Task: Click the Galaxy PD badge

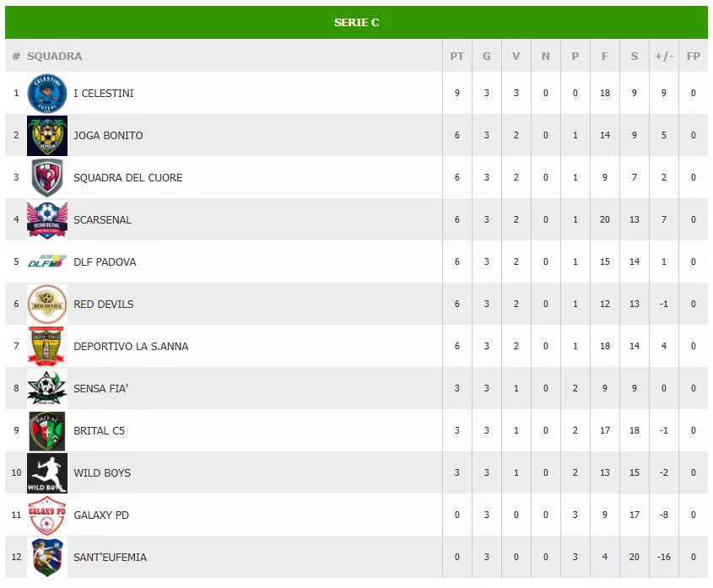Action: pos(47,515)
